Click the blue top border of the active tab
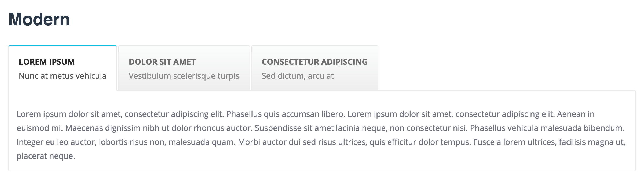This screenshot has width=644, height=180. click(x=63, y=46)
